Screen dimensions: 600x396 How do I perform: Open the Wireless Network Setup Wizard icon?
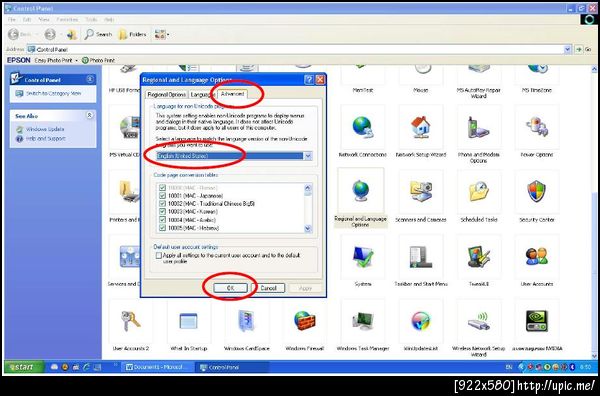(x=478, y=321)
